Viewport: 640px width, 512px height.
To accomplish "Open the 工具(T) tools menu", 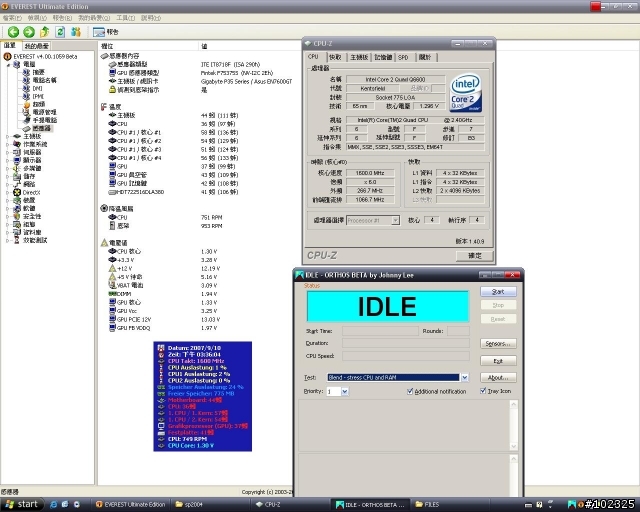I will (125, 18).
